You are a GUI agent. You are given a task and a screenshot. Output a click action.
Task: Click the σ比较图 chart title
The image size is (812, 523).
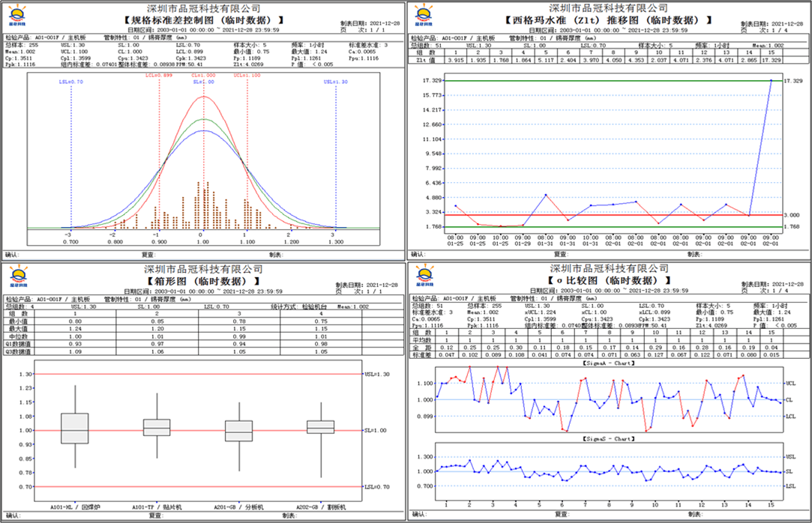[608, 282]
